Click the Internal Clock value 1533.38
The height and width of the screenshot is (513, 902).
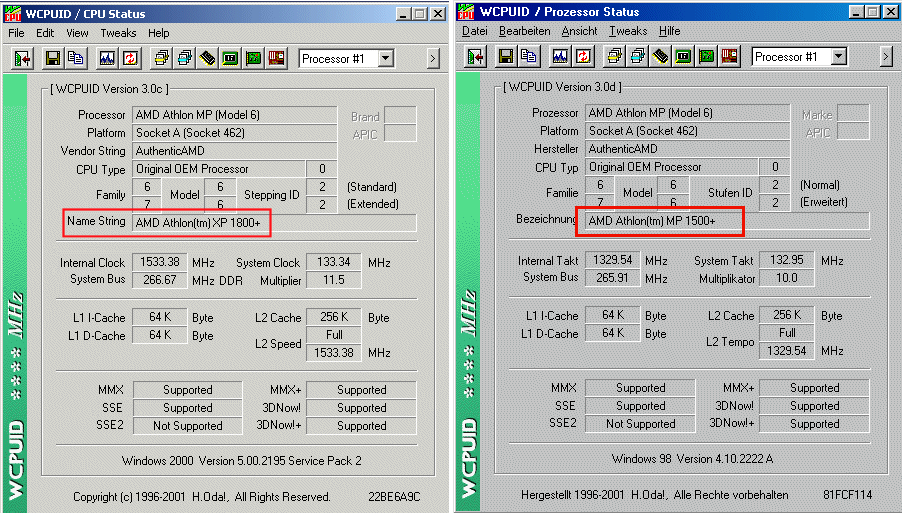pyautogui.click(x=160, y=262)
